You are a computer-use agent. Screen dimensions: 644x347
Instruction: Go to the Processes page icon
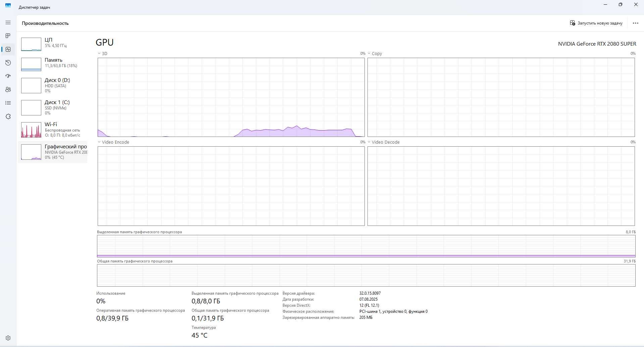(x=8, y=36)
